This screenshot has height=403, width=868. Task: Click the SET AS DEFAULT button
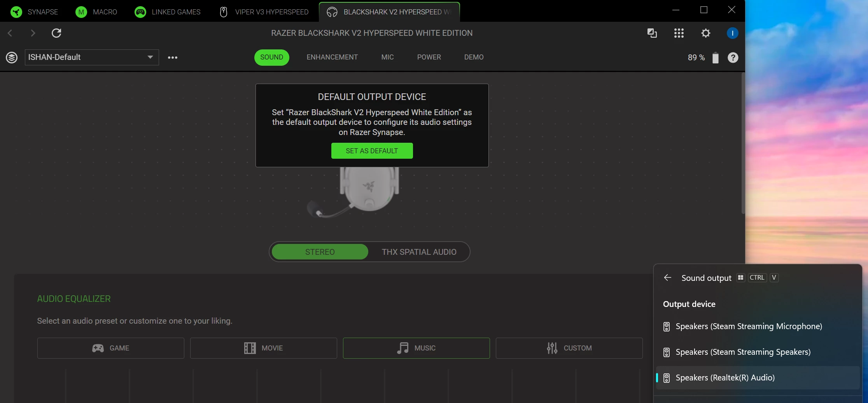point(372,151)
